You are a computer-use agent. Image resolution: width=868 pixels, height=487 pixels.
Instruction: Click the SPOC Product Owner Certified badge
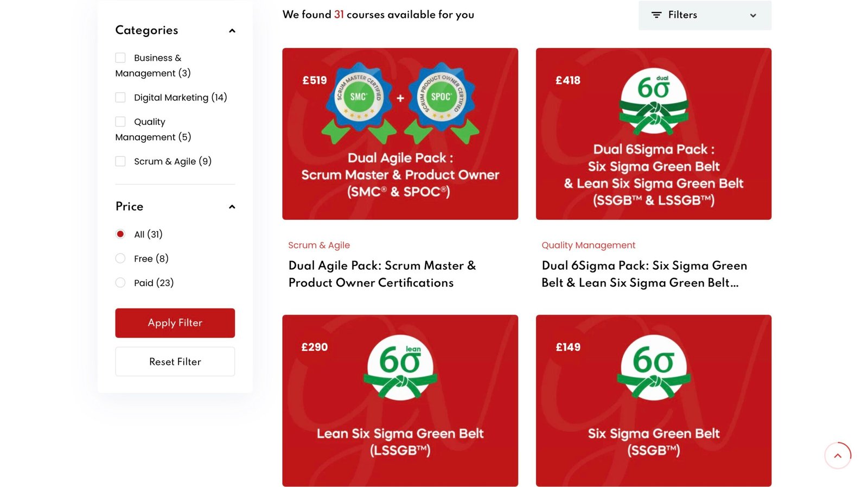point(441,102)
